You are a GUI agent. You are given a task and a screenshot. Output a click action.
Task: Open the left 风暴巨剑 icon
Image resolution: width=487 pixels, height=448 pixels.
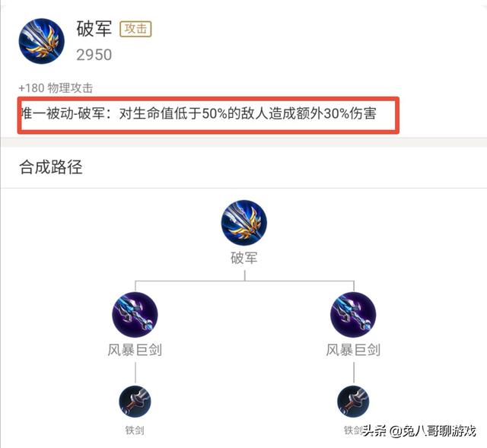point(135,315)
